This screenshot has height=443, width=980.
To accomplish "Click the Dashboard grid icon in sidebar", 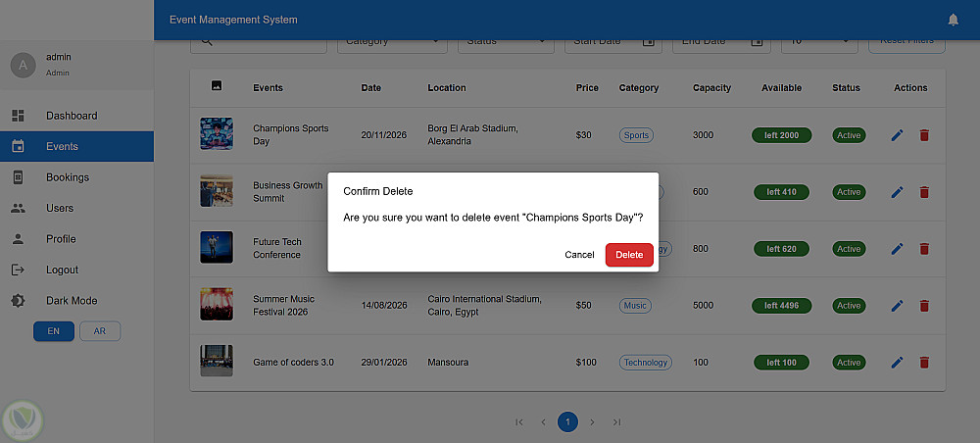I will click(x=18, y=116).
